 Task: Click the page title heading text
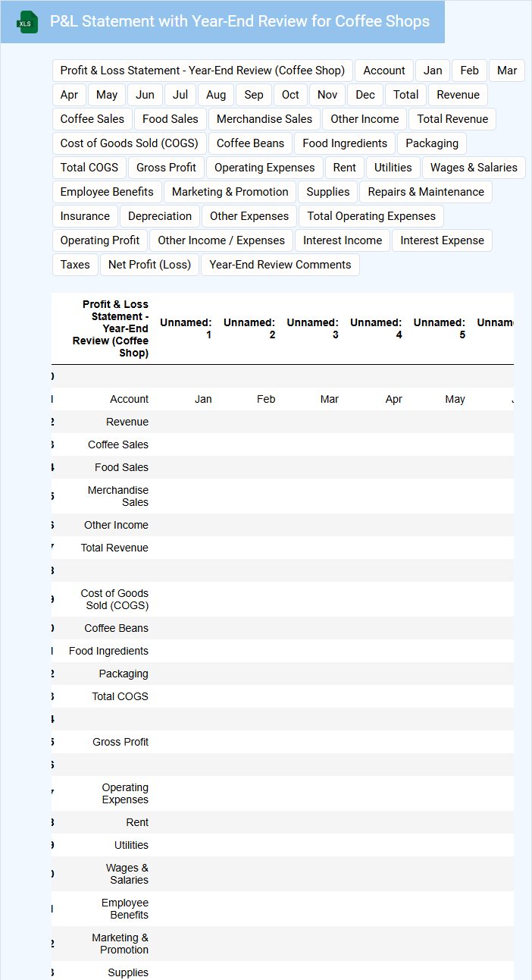click(239, 21)
